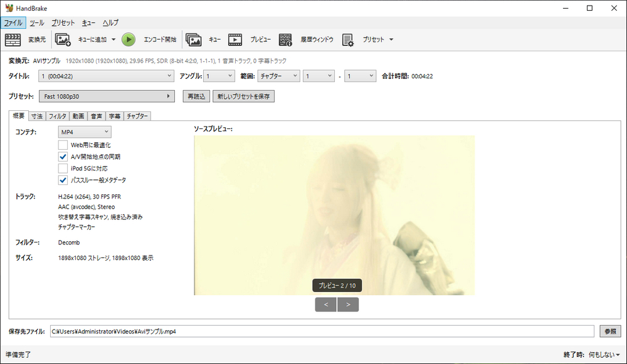627x364 pixels.
Task: Click the 合計時間 00:04:22 value
Action: tap(422, 76)
